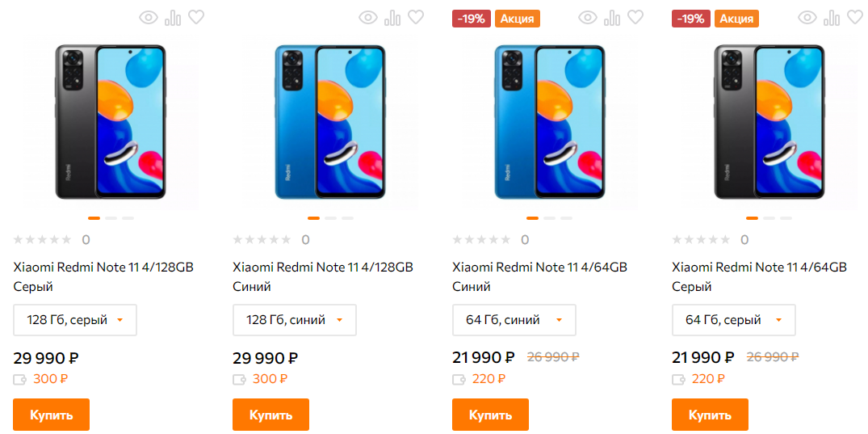Favorite the gray 64GB Redmi Note 11
Screen dimensions: 868x434
(855, 18)
